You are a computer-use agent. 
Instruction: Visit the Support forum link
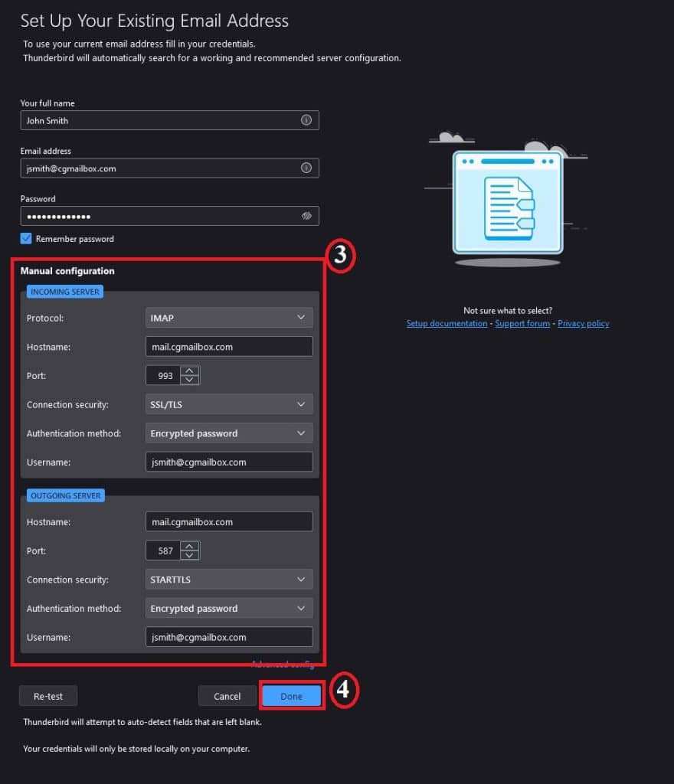point(522,323)
